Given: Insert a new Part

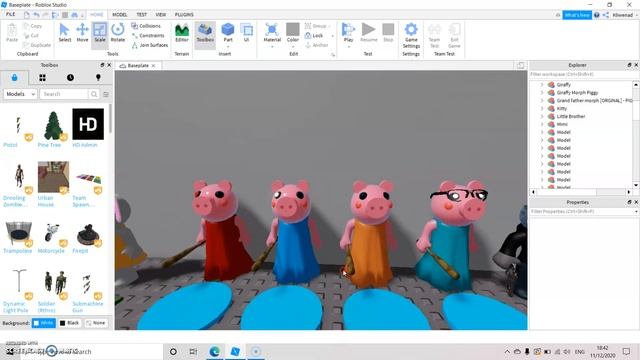Looking at the screenshot, I should (228, 33).
